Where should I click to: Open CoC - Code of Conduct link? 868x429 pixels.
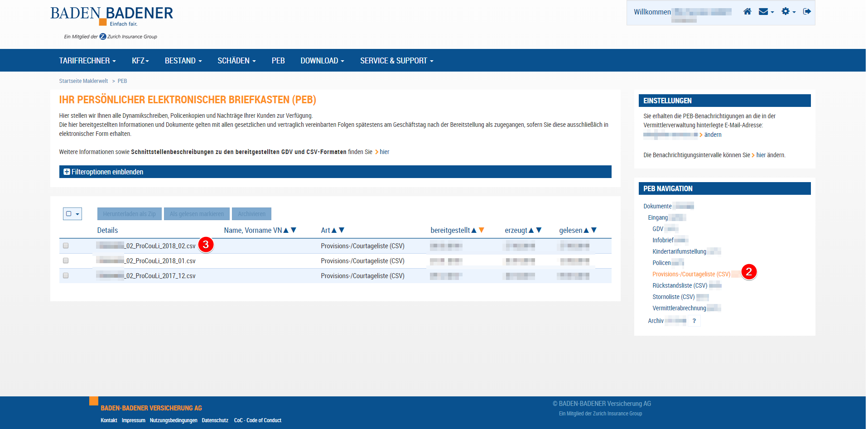click(x=257, y=420)
